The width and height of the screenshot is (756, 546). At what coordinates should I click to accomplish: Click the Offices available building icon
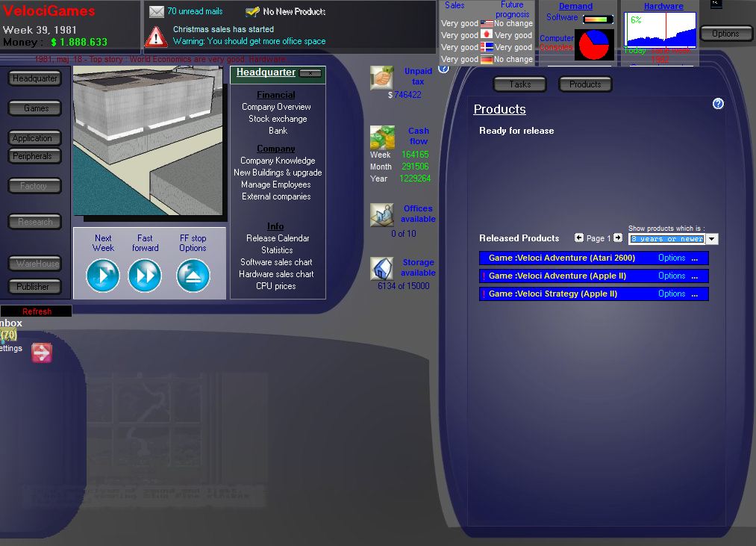pos(382,215)
